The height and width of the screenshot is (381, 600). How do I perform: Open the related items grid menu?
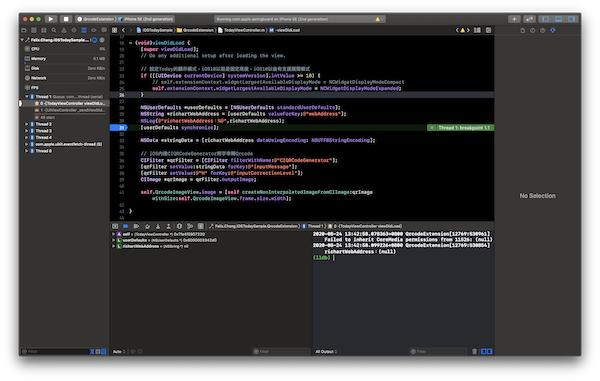[x=114, y=30]
